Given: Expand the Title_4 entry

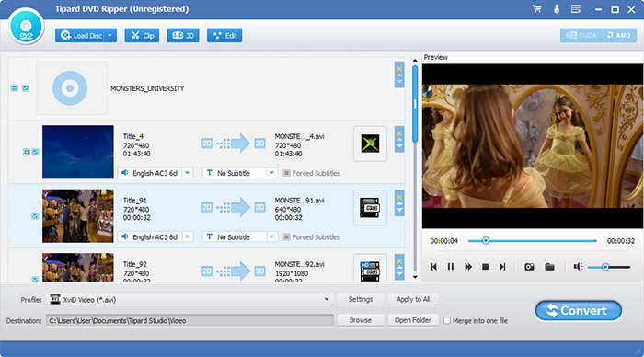Looking at the screenshot, I should (27, 152).
